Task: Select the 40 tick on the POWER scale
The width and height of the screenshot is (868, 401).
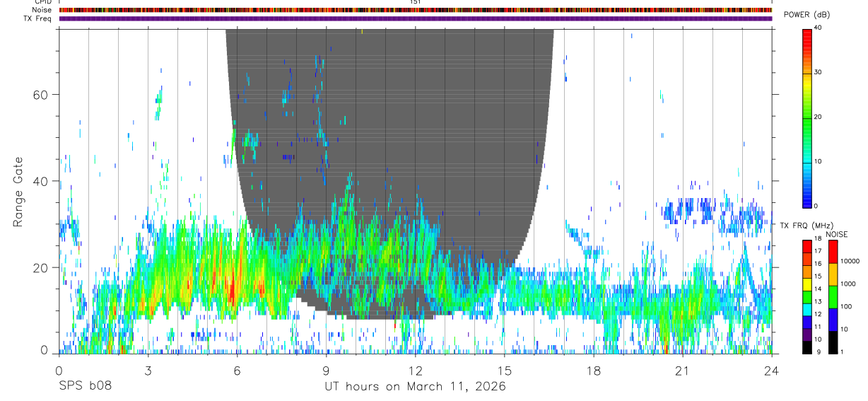Action: pos(818,28)
